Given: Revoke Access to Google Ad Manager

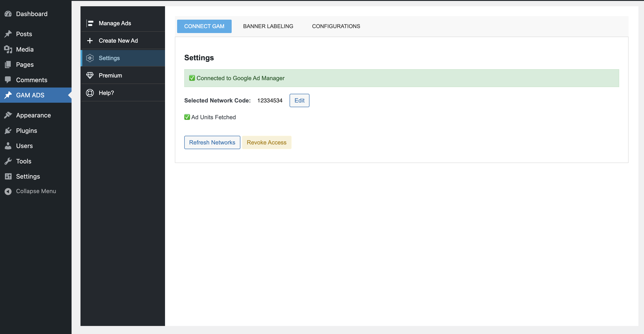Looking at the screenshot, I should click(x=267, y=142).
